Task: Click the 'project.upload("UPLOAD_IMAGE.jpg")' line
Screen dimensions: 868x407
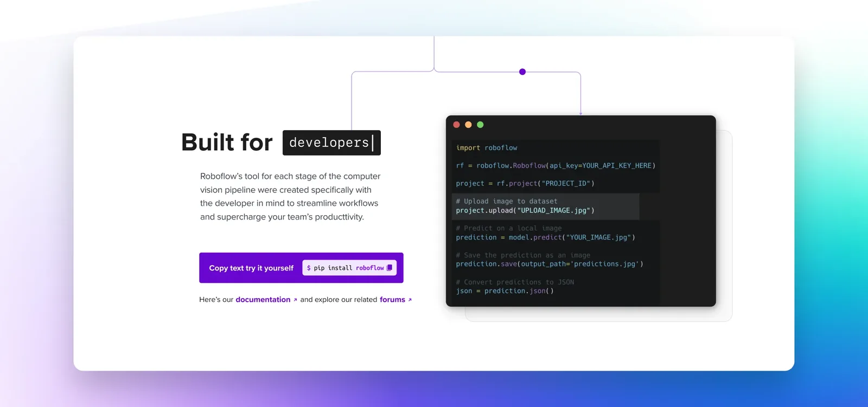Action: [525, 210]
